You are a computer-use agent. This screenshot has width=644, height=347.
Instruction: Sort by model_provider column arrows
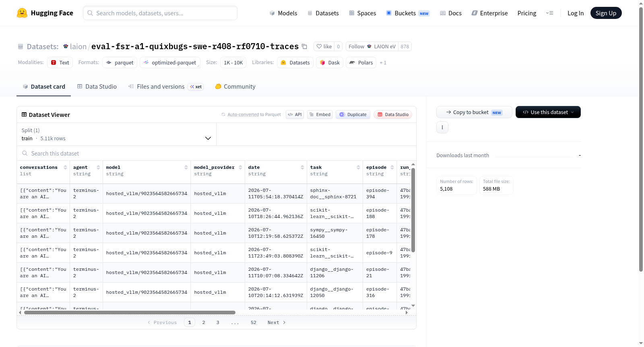240,167
